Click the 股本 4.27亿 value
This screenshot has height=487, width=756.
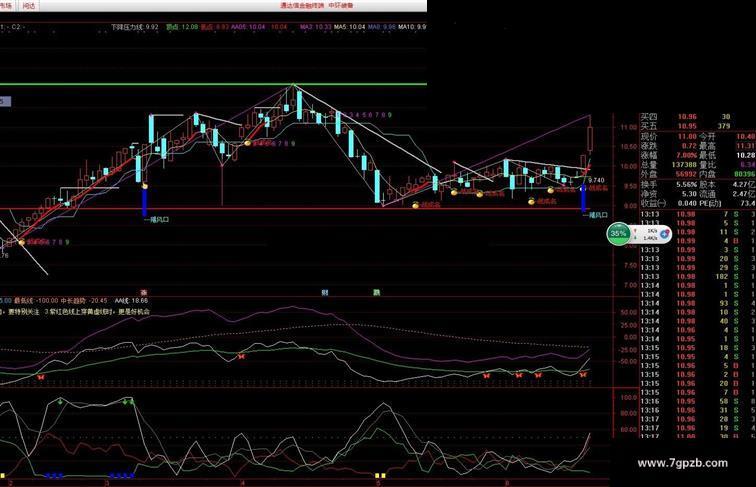[746, 185]
